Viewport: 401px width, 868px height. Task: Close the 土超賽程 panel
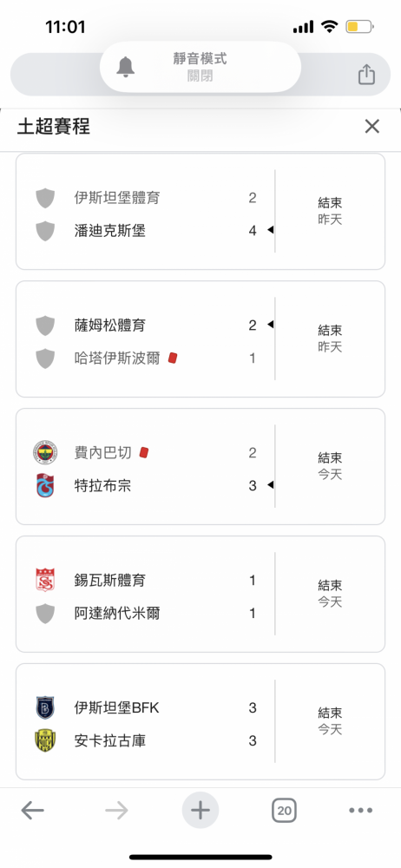(x=372, y=126)
